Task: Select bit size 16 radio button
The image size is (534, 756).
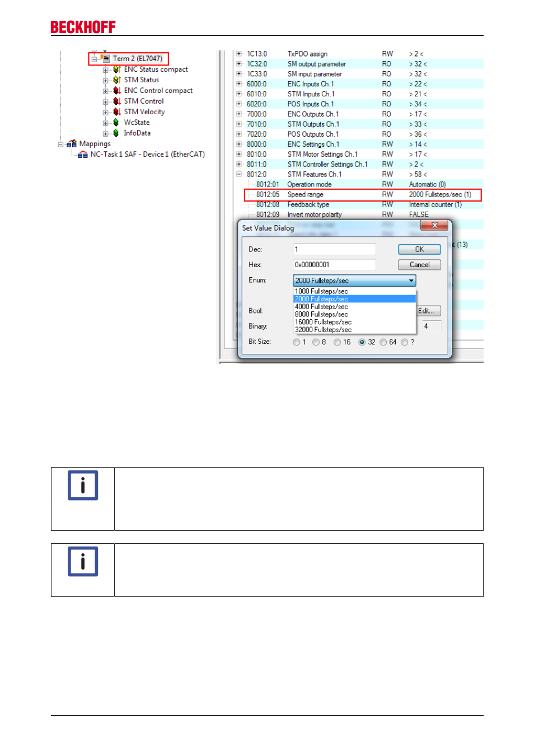Action: [x=337, y=342]
